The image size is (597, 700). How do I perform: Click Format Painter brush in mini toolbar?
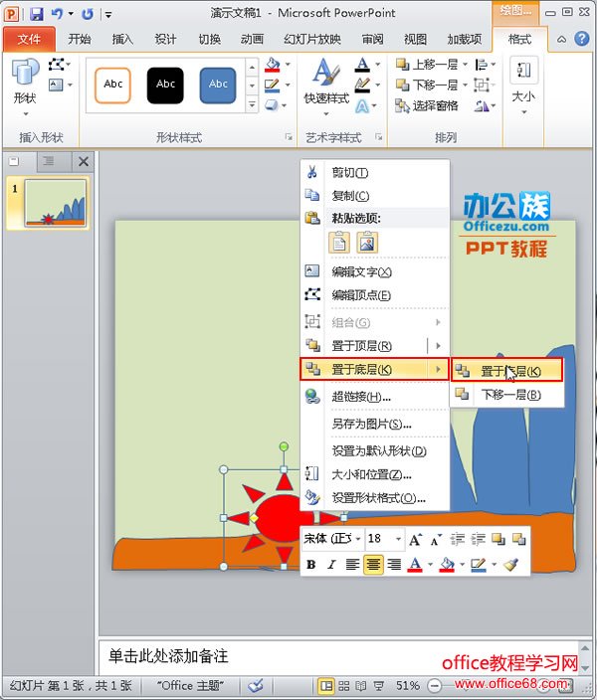pos(510,565)
